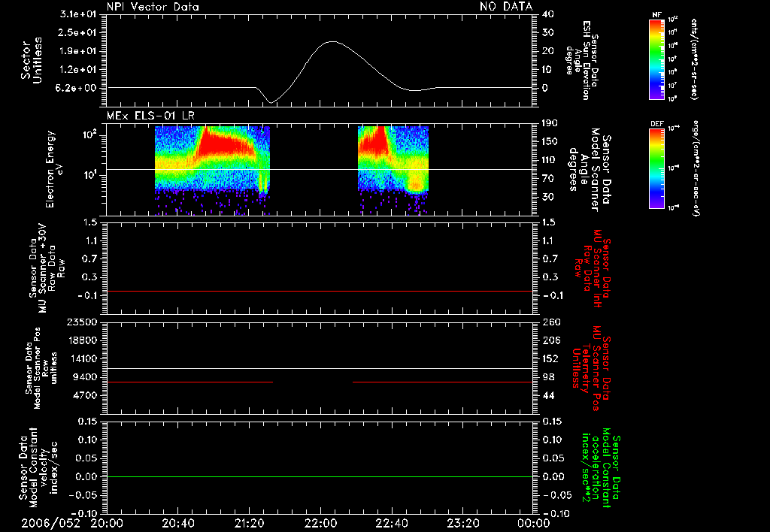Click the '23500' scanner position axis value
The image size is (770, 532).
click(x=81, y=322)
